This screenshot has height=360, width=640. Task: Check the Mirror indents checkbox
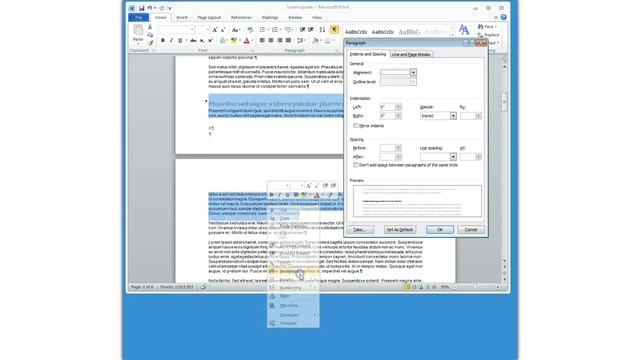pos(356,126)
